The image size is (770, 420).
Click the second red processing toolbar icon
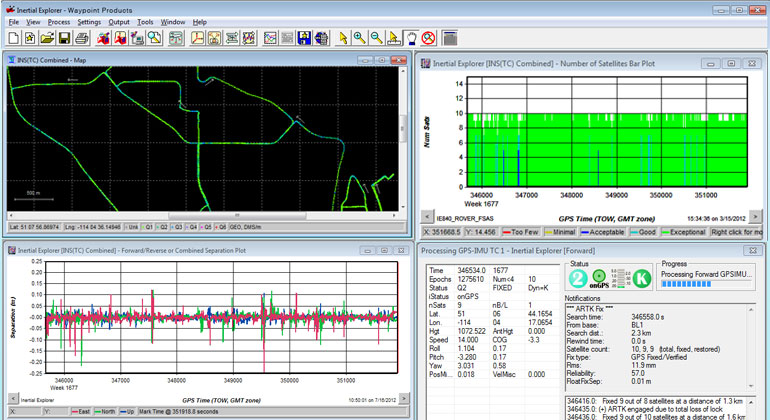(120, 38)
